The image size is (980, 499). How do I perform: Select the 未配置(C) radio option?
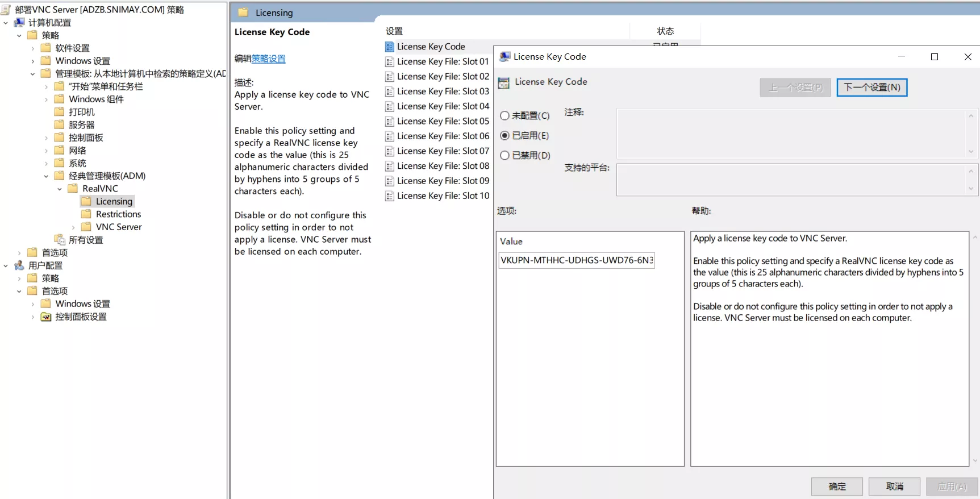[504, 115]
